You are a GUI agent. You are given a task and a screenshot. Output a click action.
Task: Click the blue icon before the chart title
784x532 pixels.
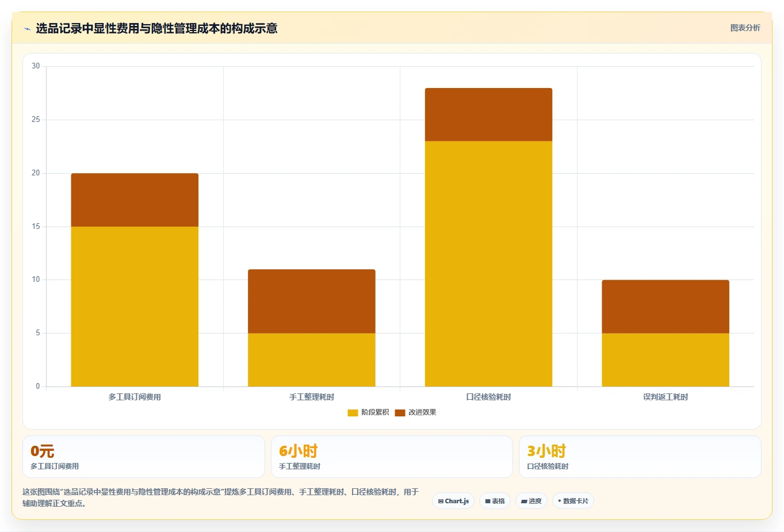click(27, 29)
